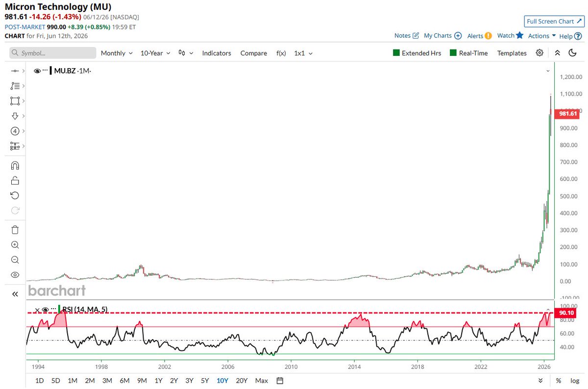Viewport: 588px width, 389px height.
Task: Open the Indicators menu
Action: click(217, 53)
